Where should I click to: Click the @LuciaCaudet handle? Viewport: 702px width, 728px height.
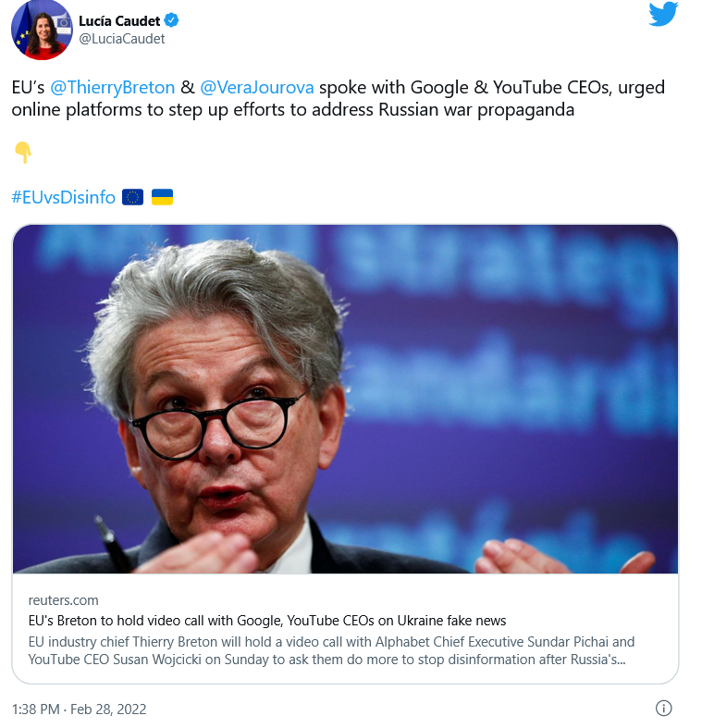[x=122, y=39]
